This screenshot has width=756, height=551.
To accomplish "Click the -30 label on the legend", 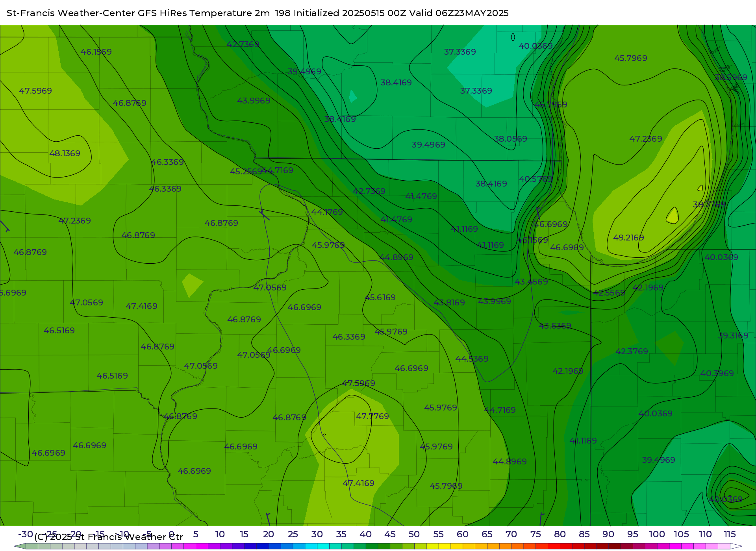I will [x=26, y=534].
